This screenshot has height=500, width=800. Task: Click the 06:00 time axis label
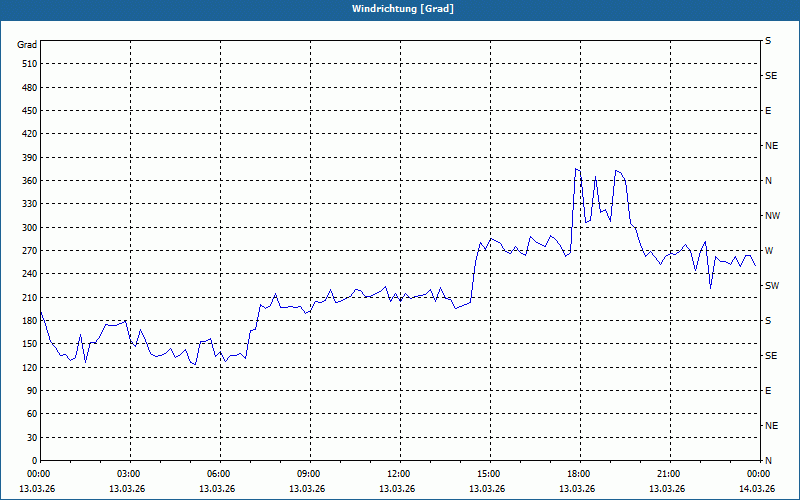[219, 474]
